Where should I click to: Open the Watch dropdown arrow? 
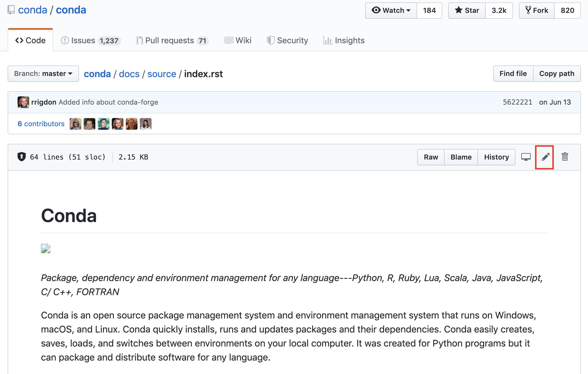[409, 10]
